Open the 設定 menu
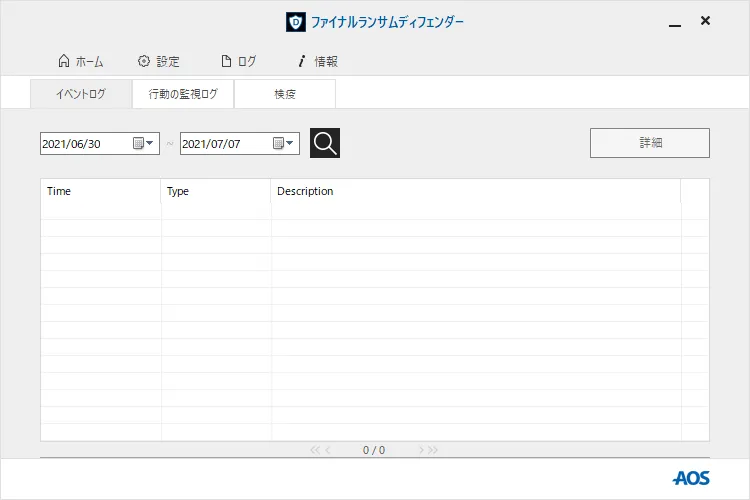This screenshot has height=500, width=750. coord(159,61)
